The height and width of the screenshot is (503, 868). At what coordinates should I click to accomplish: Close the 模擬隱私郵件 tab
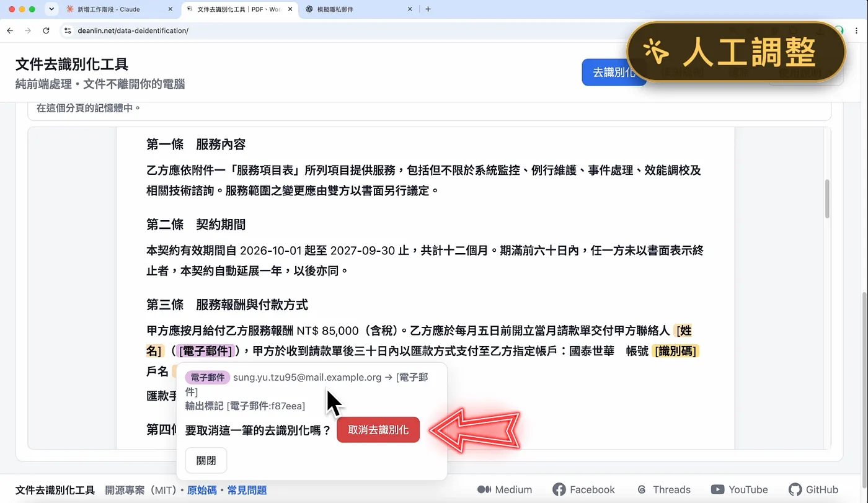coord(410,9)
